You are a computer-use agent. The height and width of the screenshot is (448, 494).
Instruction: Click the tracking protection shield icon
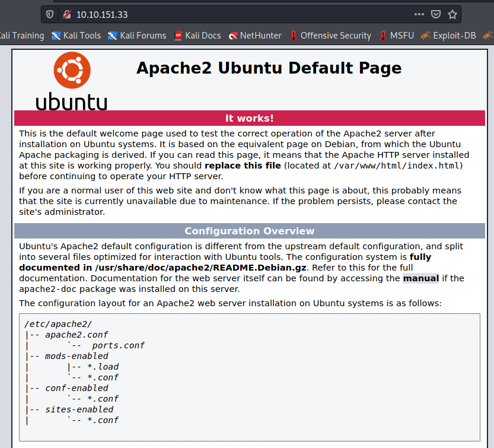click(50, 14)
